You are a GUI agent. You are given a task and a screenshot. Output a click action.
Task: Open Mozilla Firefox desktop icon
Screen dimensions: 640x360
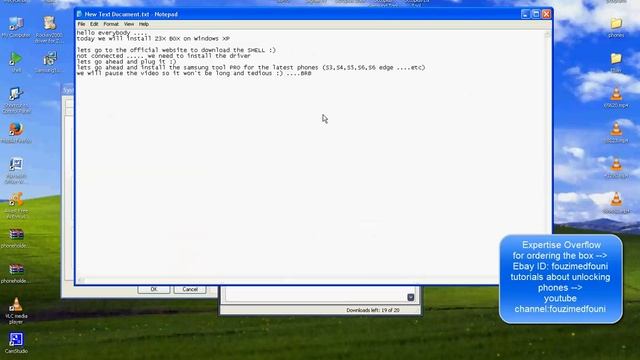16,133
